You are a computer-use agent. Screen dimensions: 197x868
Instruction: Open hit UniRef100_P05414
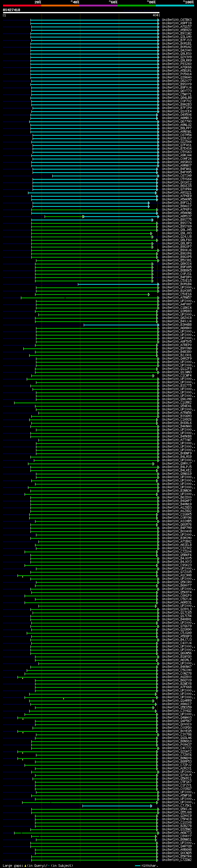[177, 74]
